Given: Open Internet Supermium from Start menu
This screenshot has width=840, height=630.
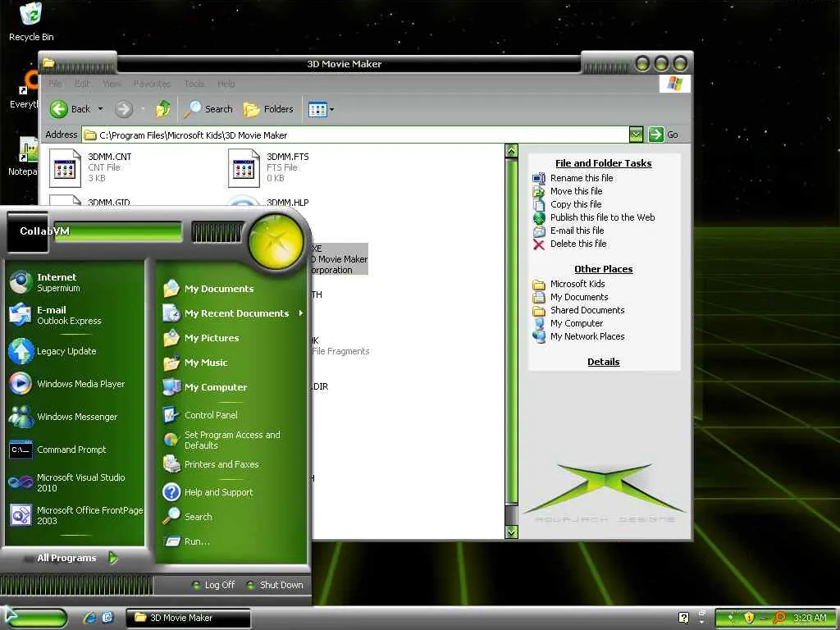Looking at the screenshot, I should pyautogui.click(x=75, y=282).
